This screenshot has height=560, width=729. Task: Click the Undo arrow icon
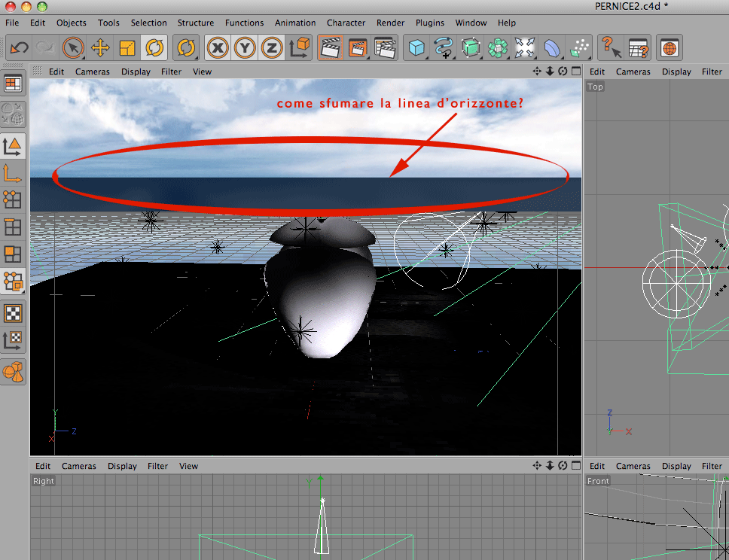(x=19, y=48)
